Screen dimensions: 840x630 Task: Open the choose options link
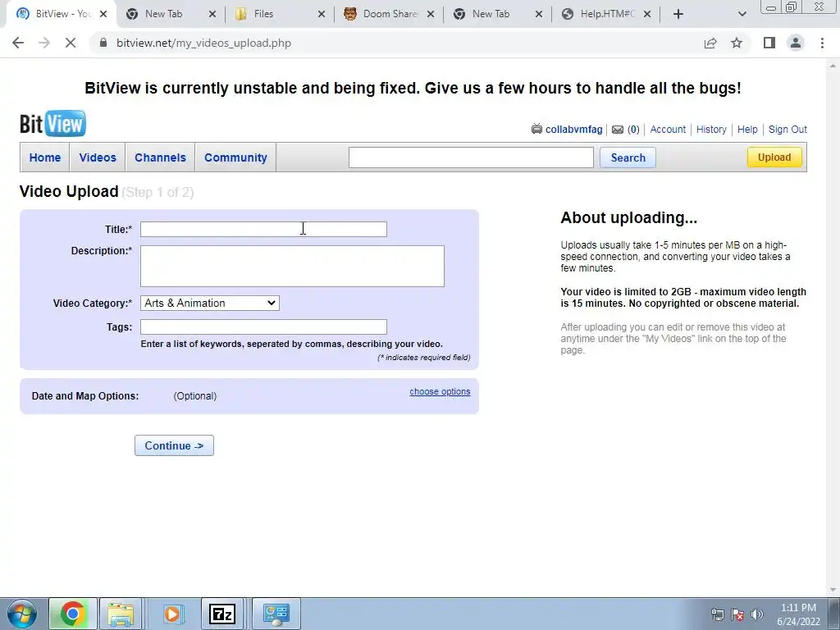[x=440, y=391]
